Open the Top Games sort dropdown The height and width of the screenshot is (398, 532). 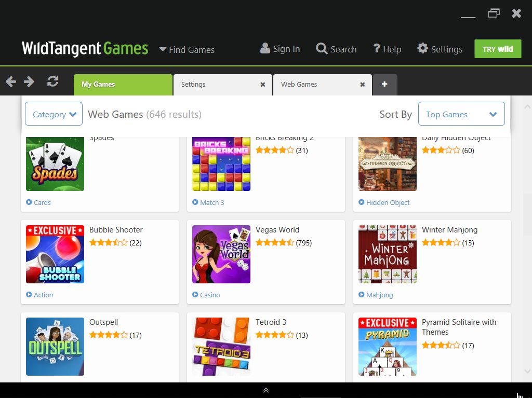coord(461,114)
